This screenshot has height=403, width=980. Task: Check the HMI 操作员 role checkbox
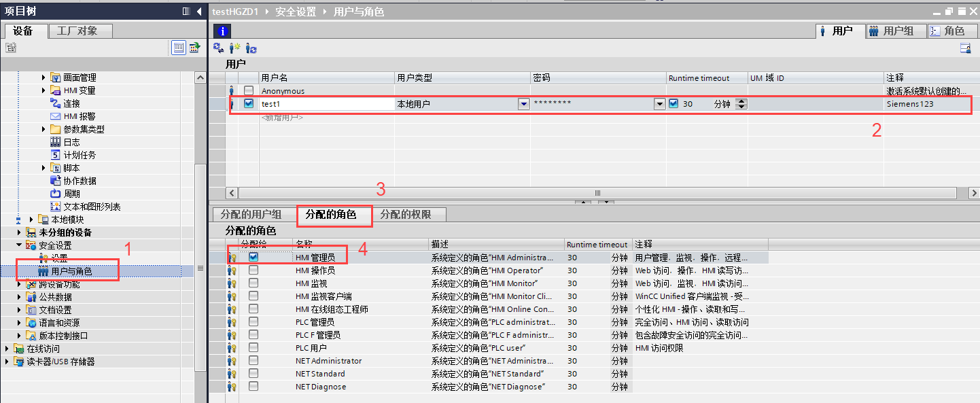point(253,270)
